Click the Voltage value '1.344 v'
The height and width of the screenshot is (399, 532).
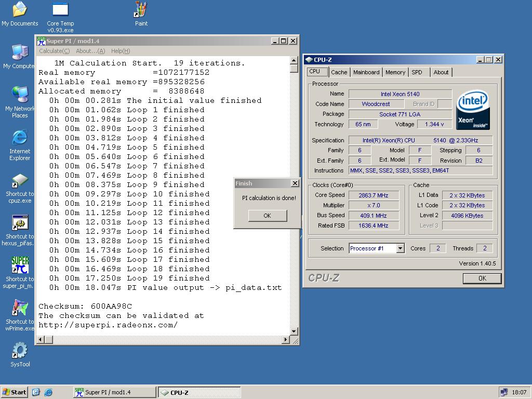(435, 124)
